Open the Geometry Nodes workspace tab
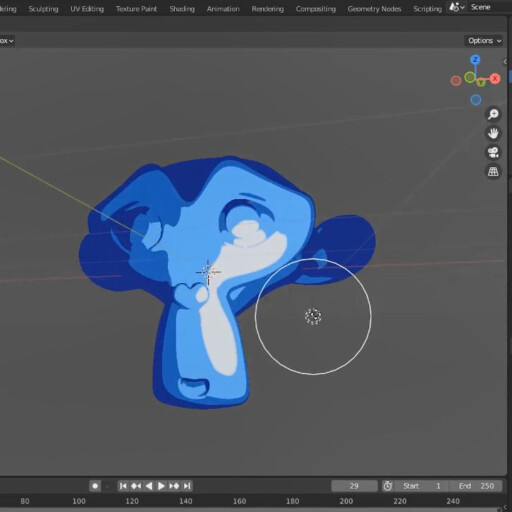Image resolution: width=512 pixels, height=512 pixels. tap(374, 9)
